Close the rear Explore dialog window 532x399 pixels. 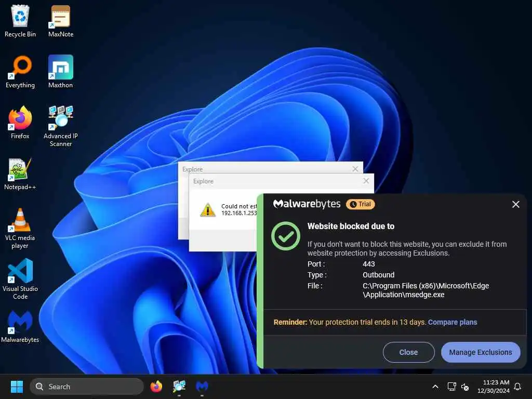pos(355,169)
